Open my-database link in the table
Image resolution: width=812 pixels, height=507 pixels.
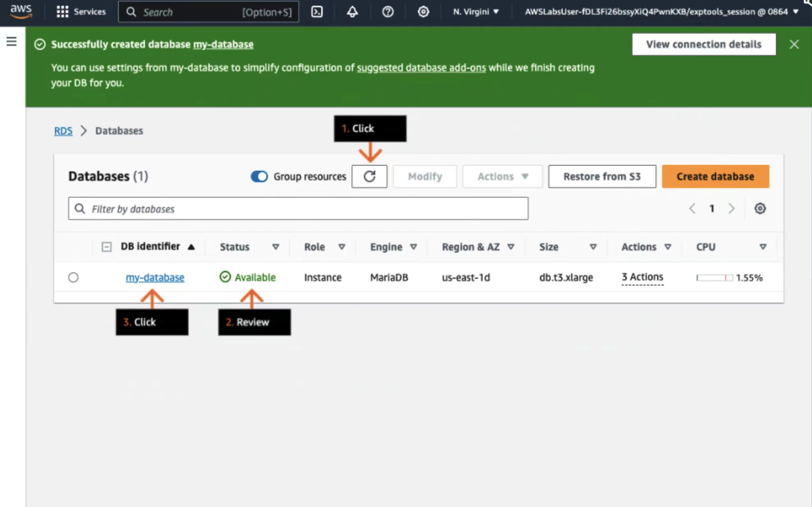tap(155, 277)
